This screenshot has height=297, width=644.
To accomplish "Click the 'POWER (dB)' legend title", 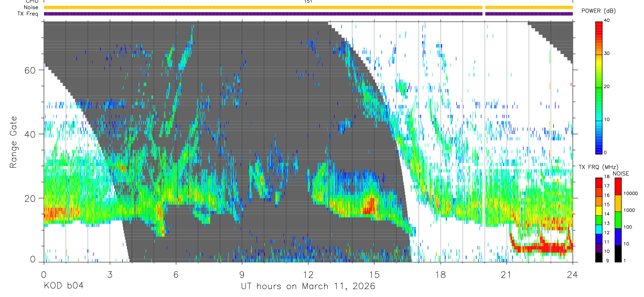I will (x=599, y=10).
